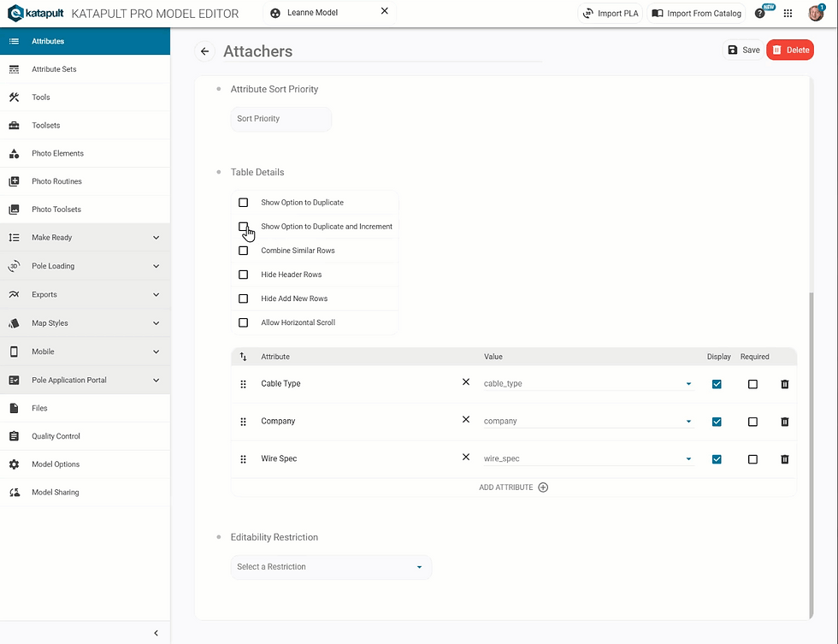Open the wire_spec value dropdown
This screenshot has height=644, width=838.
coord(588,458)
